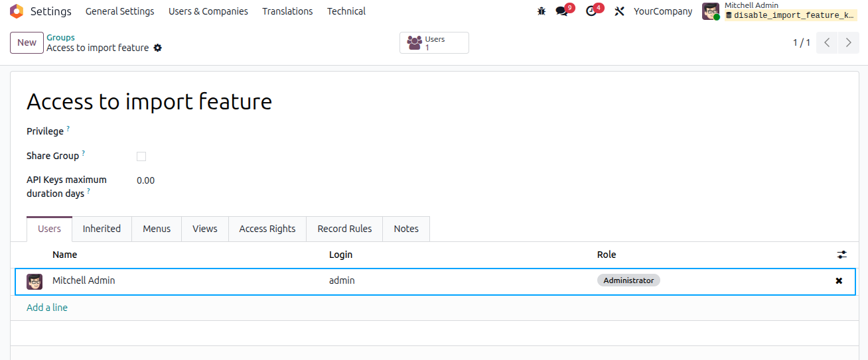Show help tooltip for Privilege
Viewport: 868px width, 360px height.
pyautogui.click(x=68, y=129)
